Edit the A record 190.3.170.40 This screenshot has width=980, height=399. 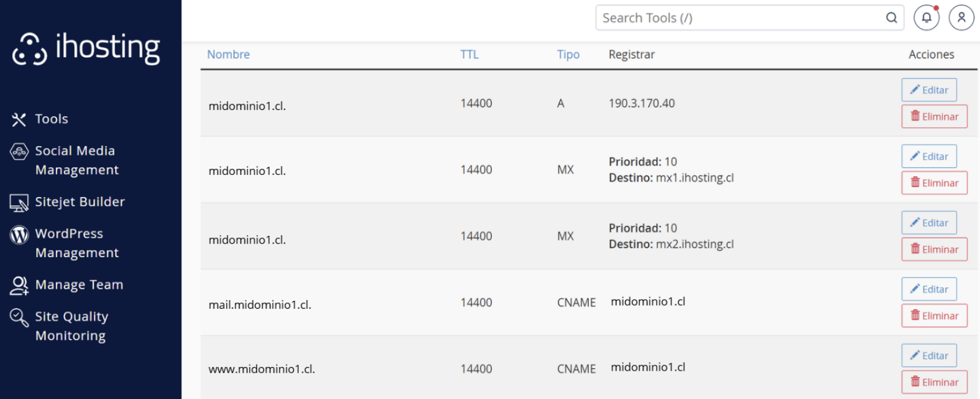click(x=928, y=90)
